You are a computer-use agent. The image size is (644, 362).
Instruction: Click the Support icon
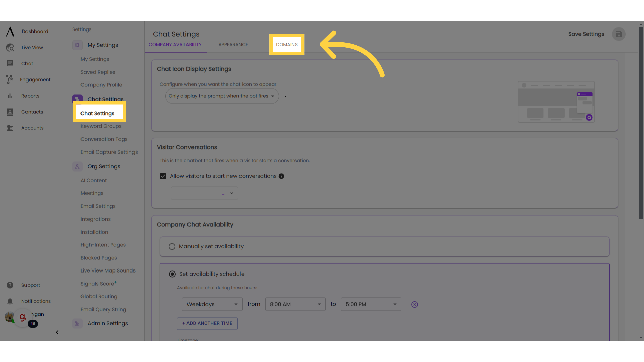pyautogui.click(x=10, y=285)
